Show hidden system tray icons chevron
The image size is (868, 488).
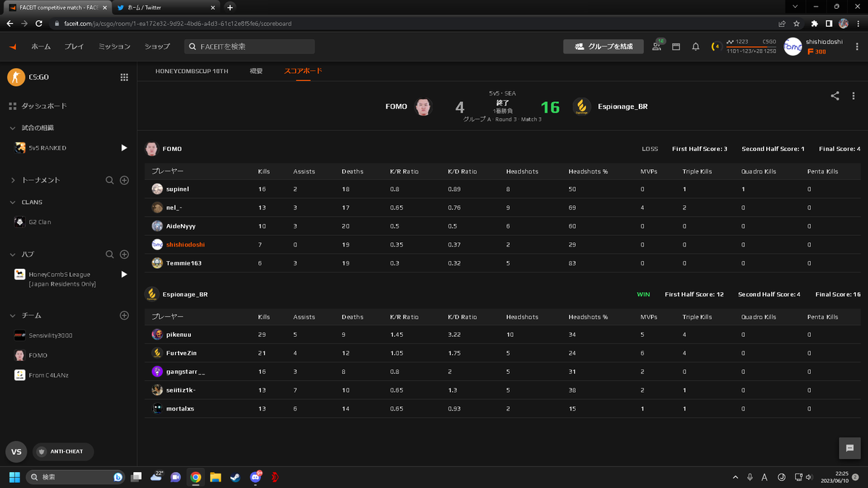[736, 477]
